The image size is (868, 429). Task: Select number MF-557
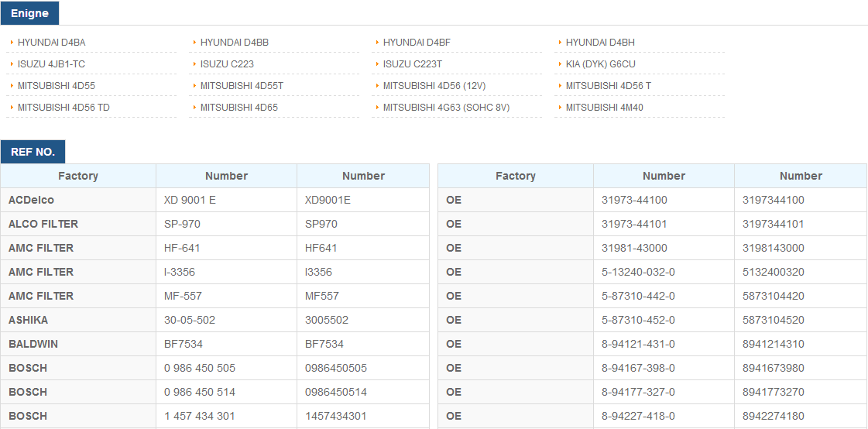coord(182,296)
